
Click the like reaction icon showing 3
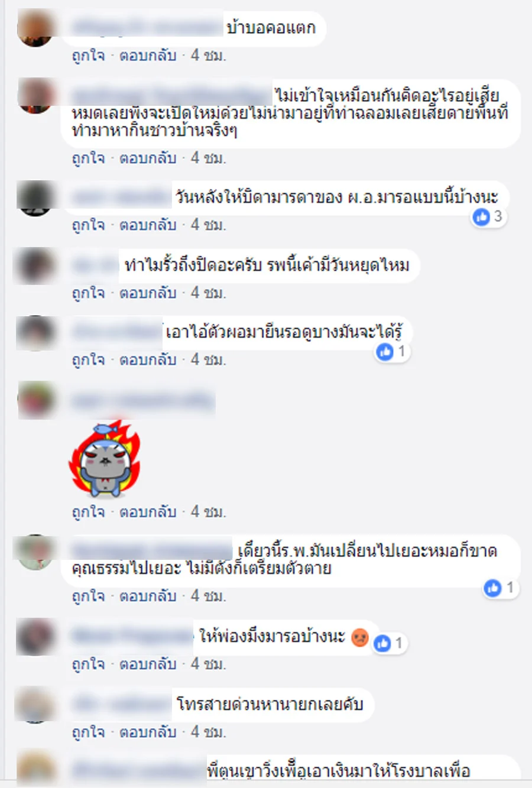coord(481,217)
